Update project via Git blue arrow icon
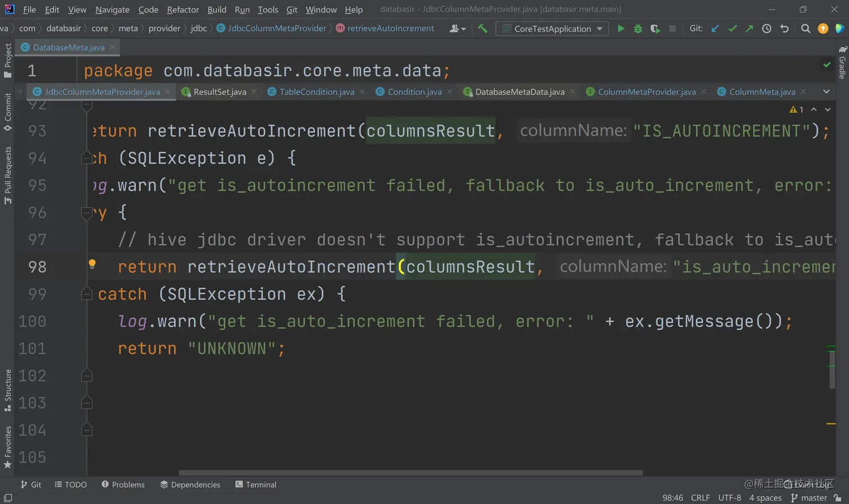 [x=715, y=29]
